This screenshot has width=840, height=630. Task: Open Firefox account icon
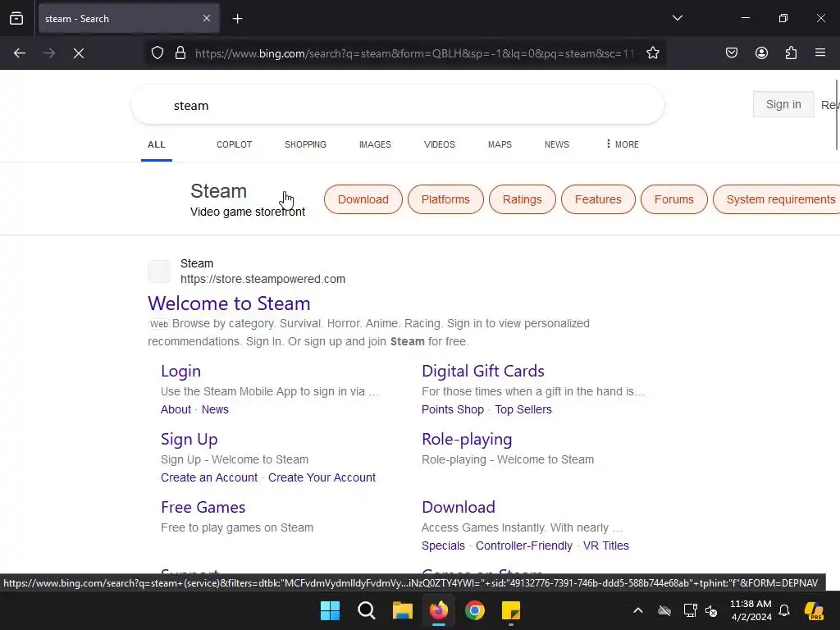761,53
